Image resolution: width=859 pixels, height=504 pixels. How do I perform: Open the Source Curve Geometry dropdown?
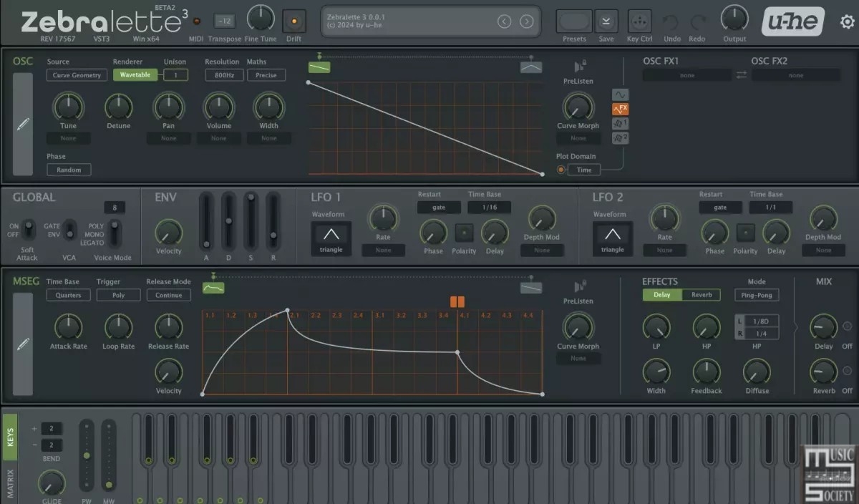[x=77, y=75]
